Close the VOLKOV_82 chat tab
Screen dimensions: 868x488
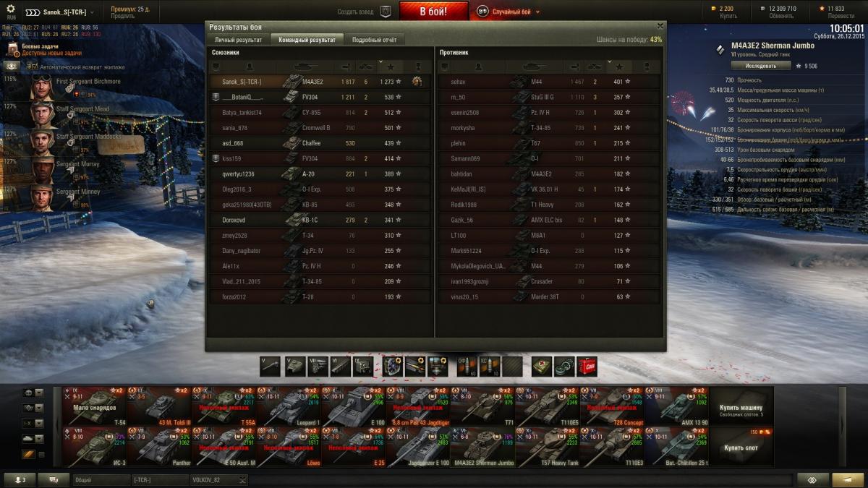pyautogui.click(x=242, y=480)
